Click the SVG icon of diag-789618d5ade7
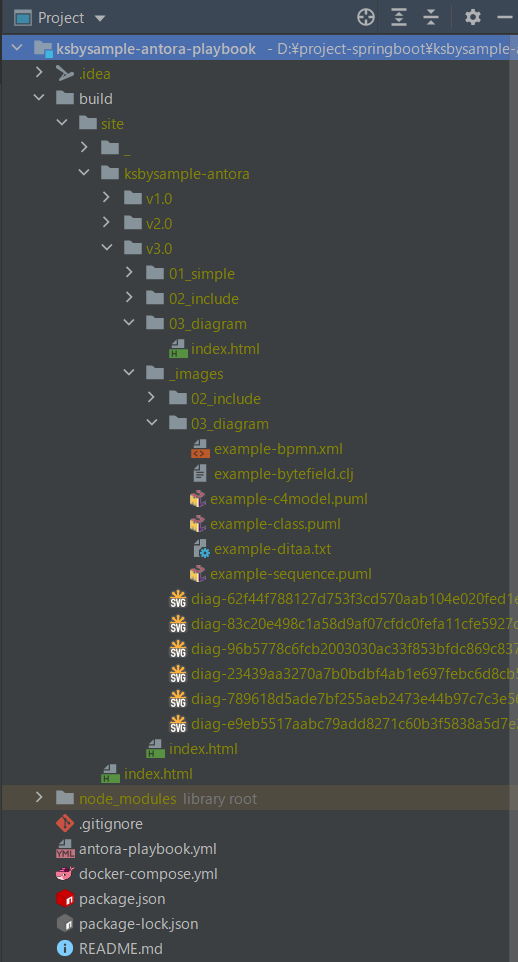518x962 pixels. (178, 699)
